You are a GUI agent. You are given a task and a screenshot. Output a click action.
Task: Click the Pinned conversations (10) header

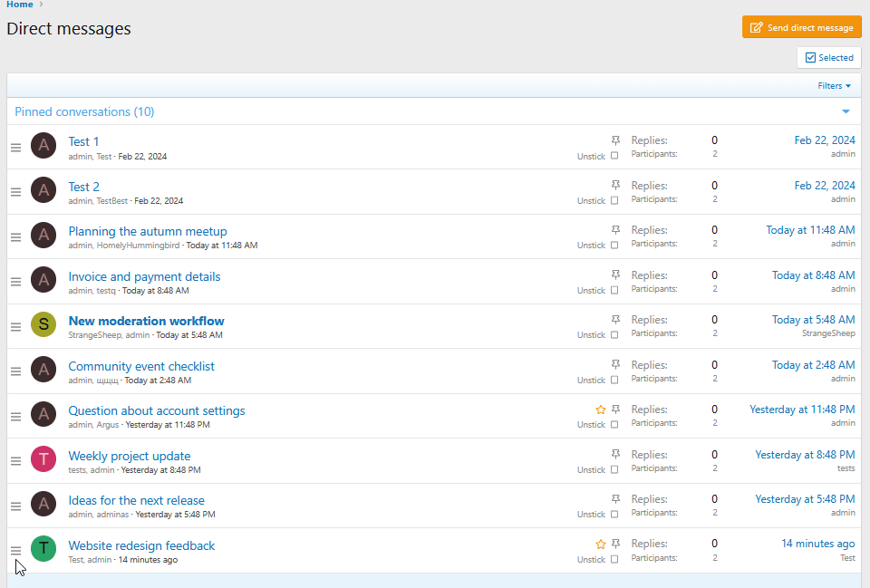pos(84,111)
